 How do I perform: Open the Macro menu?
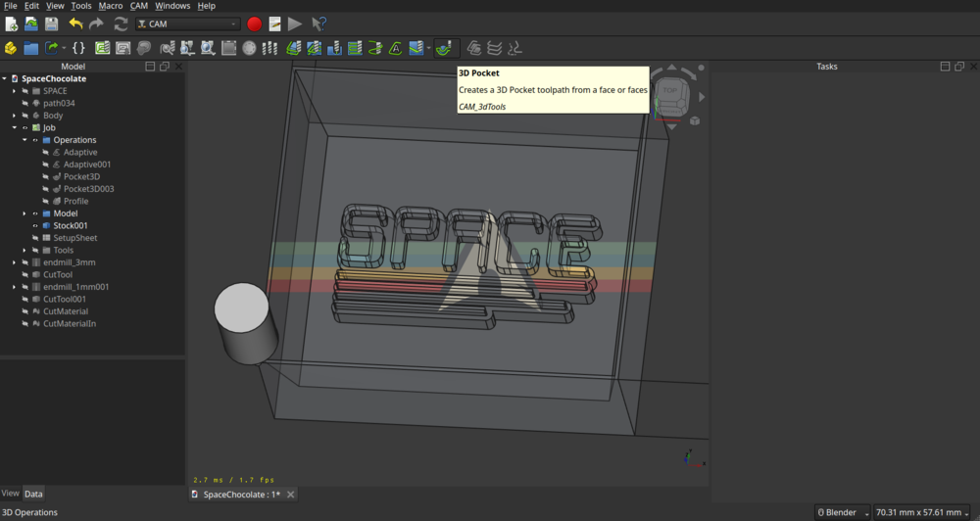pos(110,6)
